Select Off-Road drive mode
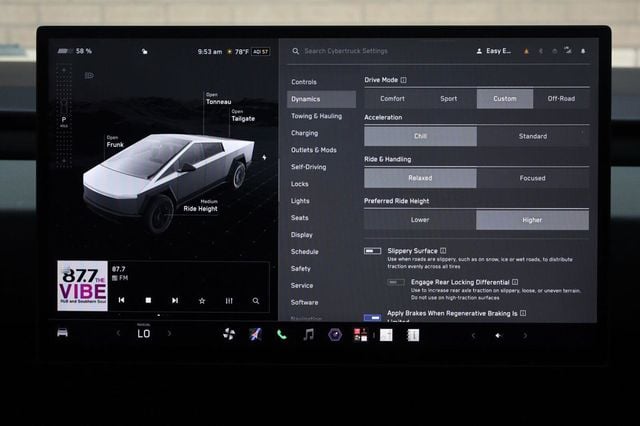The height and width of the screenshot is (426, 640). tap(561, 99)
